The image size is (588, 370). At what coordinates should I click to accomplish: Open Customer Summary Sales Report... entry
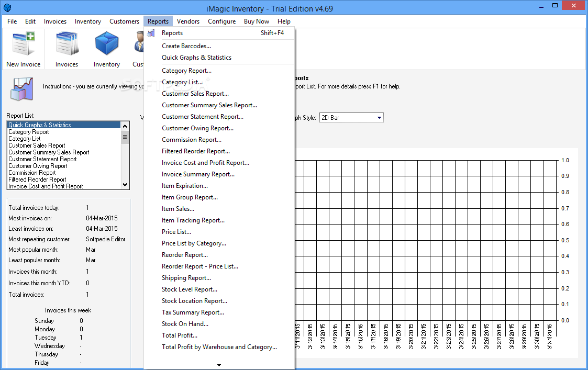coord(219,105)
